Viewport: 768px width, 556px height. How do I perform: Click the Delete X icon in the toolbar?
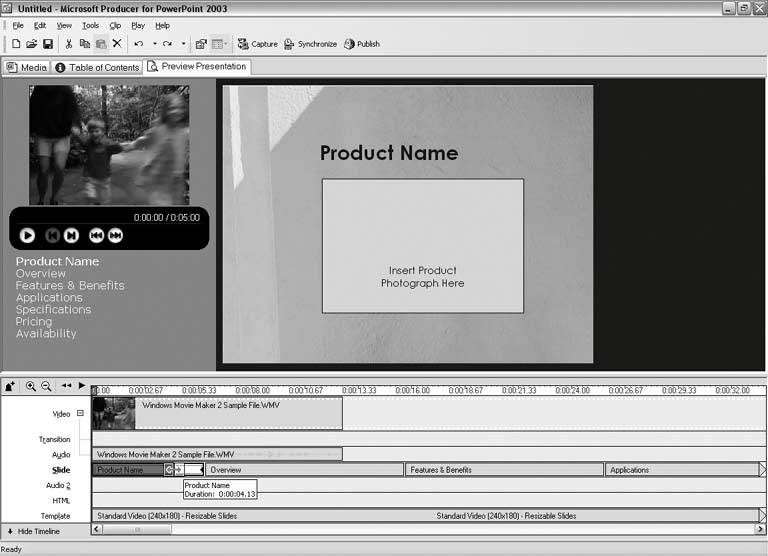click(116, 44)
